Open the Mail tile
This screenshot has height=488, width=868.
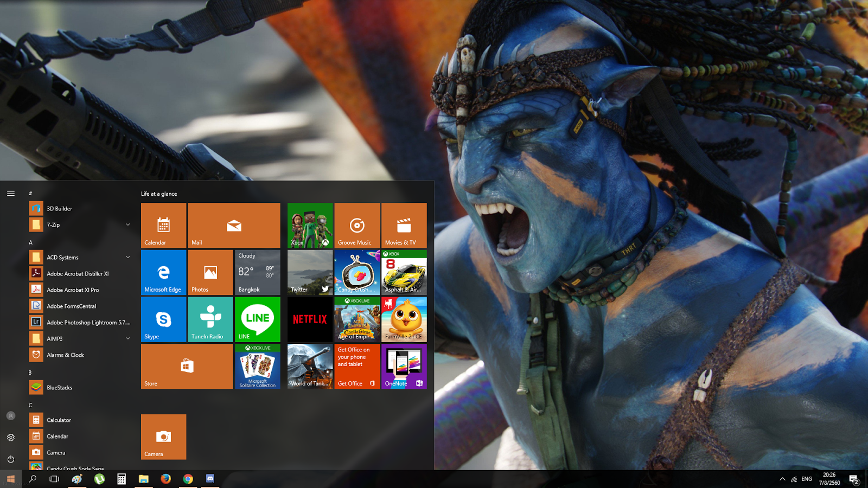(x=234, y=226)
